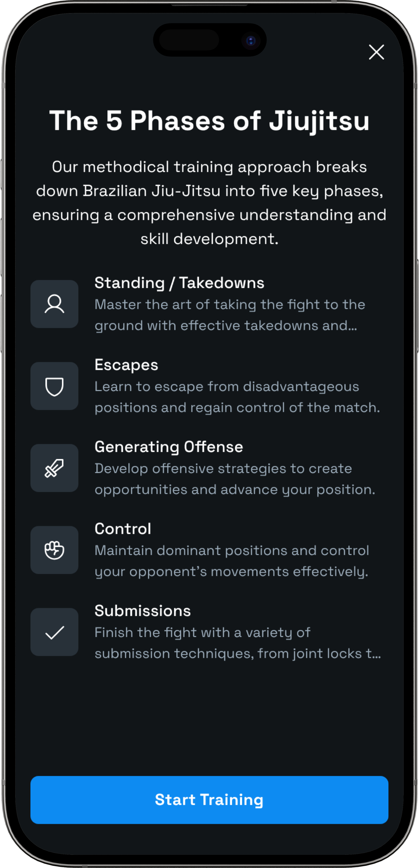Open the Standing / Takedowns phase heading
The height and width of the screenshot is (868, 419).
coord(179,283)
